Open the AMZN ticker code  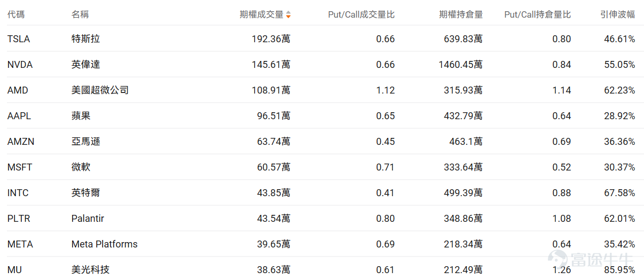click(x=21, y=142)
